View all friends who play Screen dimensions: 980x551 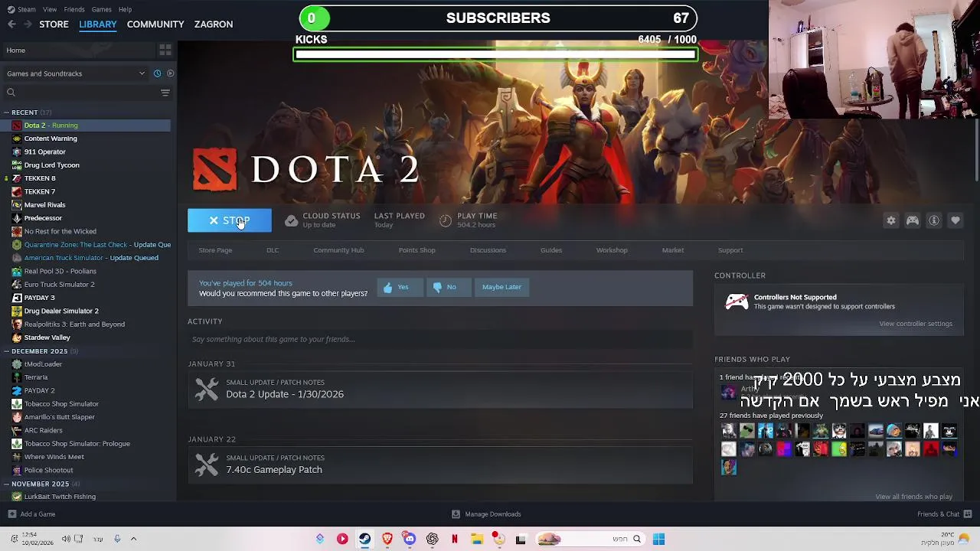click(914, 497)
